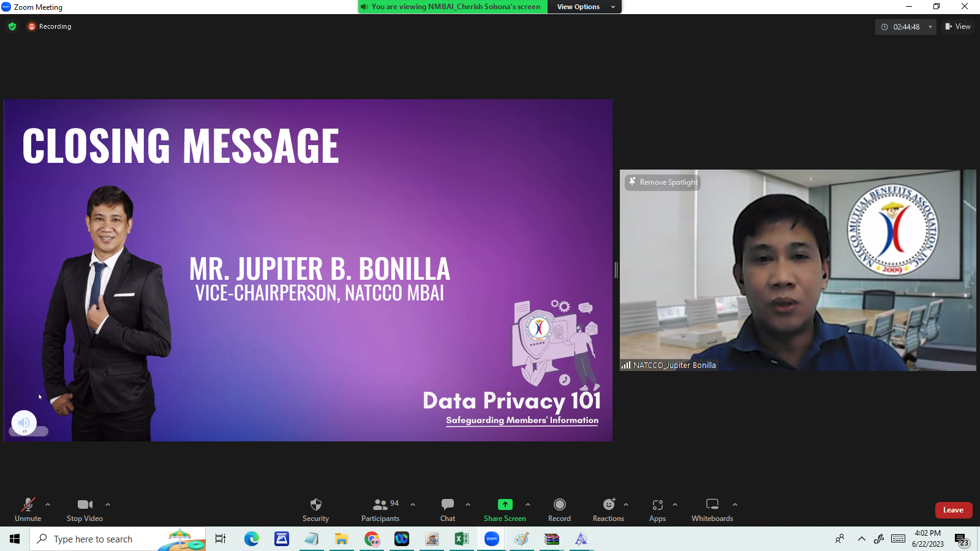Image resolution: width=980 pixels, height=551 pixels.
Task: Click the green Share Screen button
Action: coord(505,509)
